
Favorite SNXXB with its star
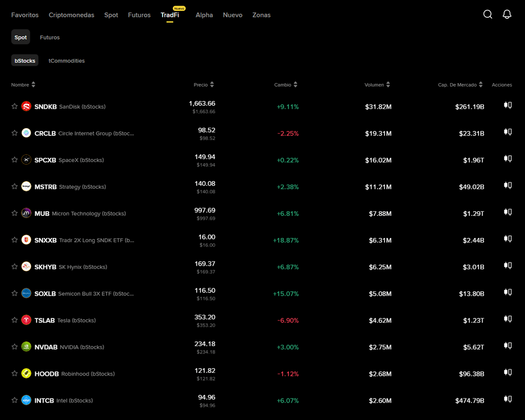pyautogui.click(x=14, y=240)
